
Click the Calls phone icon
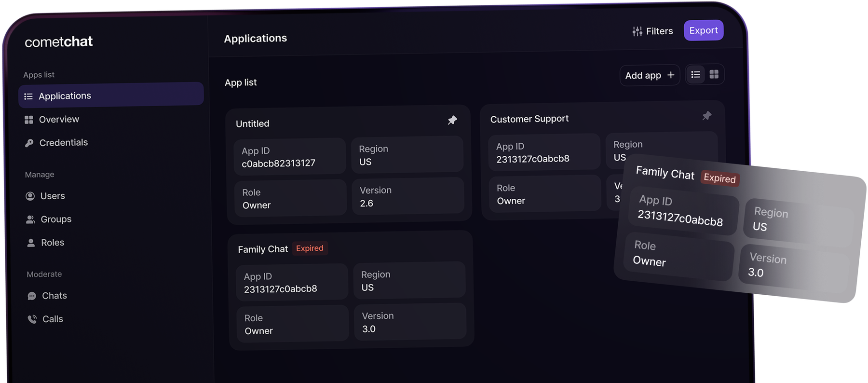pos(32,319)
